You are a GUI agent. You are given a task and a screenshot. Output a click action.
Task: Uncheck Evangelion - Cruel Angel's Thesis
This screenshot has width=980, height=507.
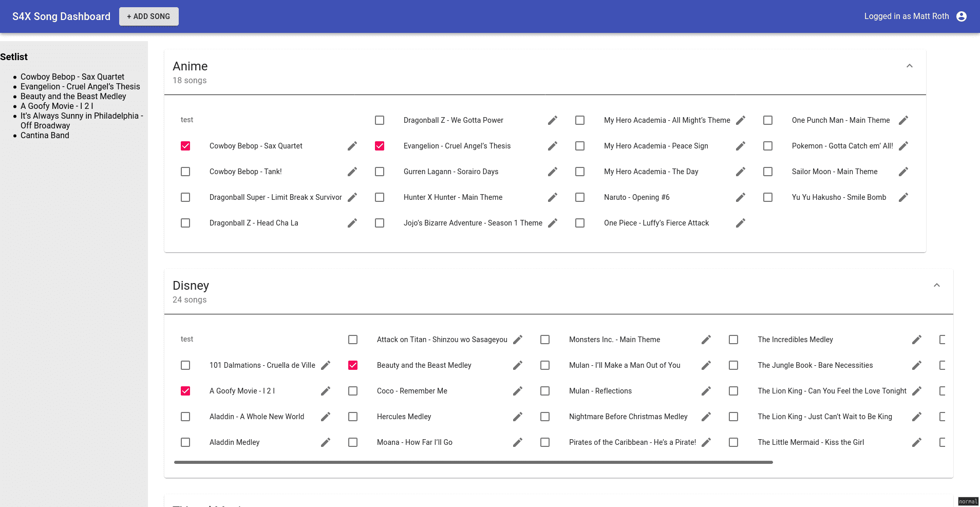[380, 146]
